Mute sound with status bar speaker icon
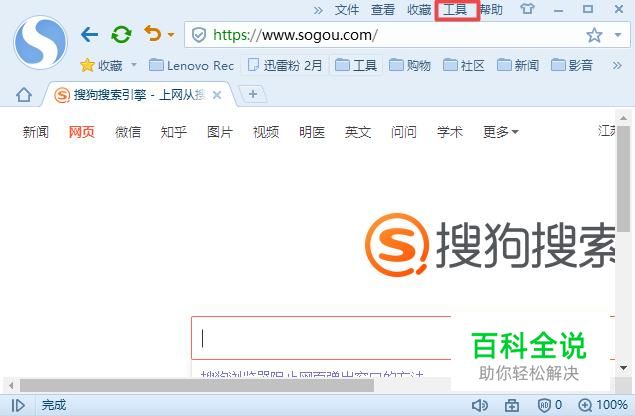 [x=480, y=405]
